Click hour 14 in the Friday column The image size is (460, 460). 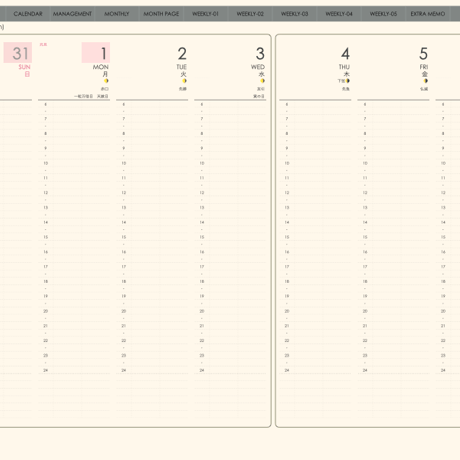coord(365,222)
